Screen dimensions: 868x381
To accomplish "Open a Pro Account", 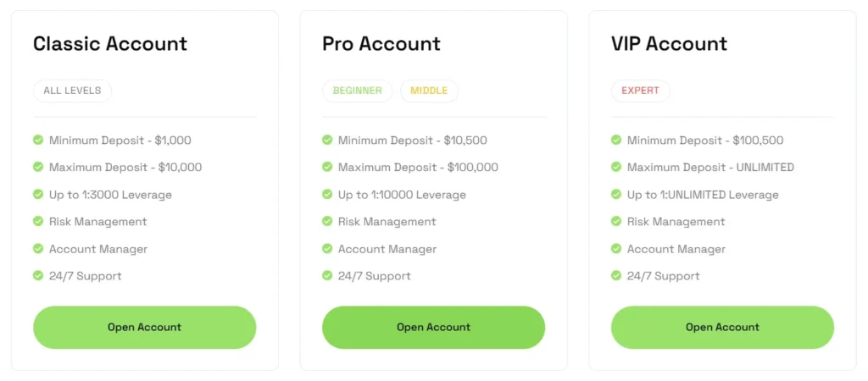I will tap(433, 327).
